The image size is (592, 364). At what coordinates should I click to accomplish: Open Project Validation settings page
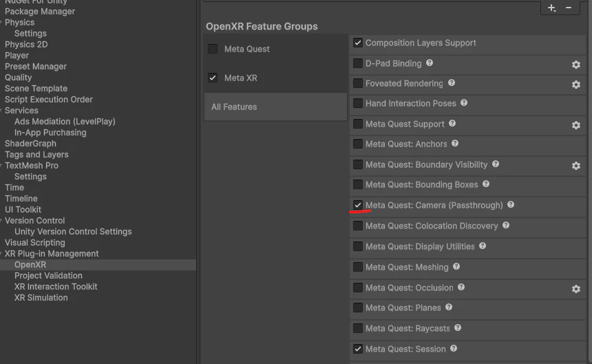48,276
